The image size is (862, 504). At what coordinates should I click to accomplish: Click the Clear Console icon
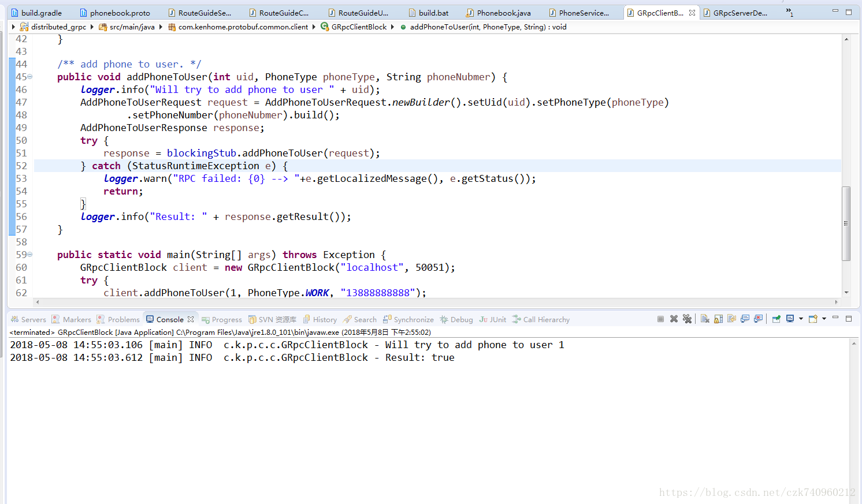point(705,319)
